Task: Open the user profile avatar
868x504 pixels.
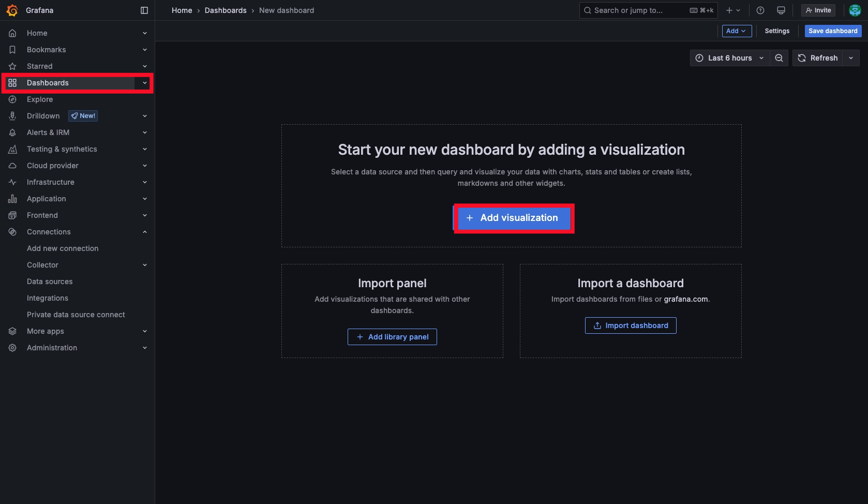Action: pos(855,10)
